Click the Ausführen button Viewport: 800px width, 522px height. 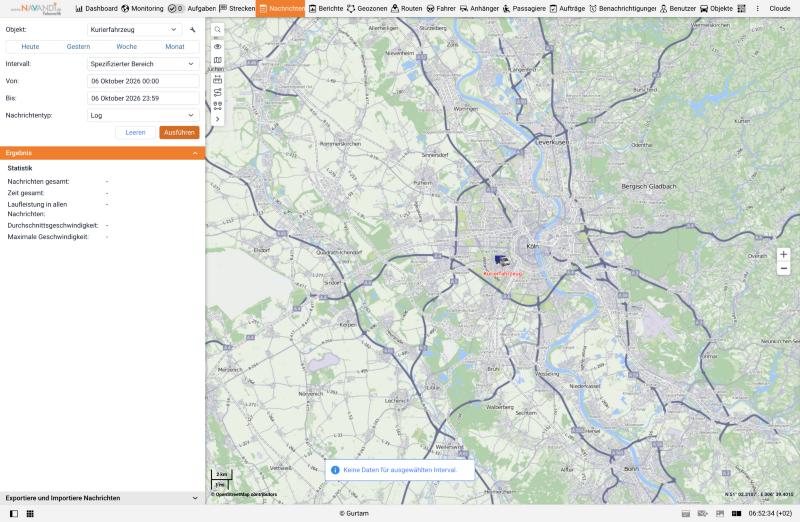(x=179, y=133)
